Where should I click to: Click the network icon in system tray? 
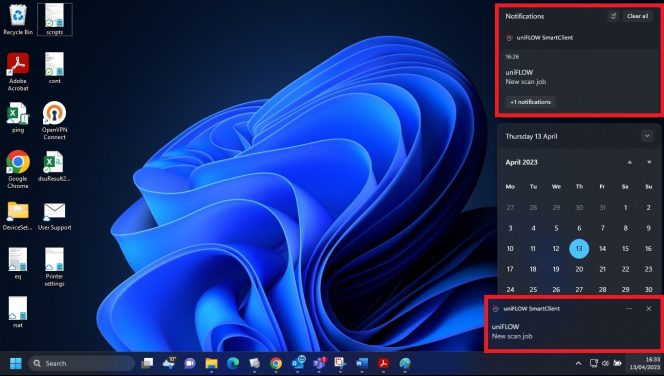tap(594, 363)
